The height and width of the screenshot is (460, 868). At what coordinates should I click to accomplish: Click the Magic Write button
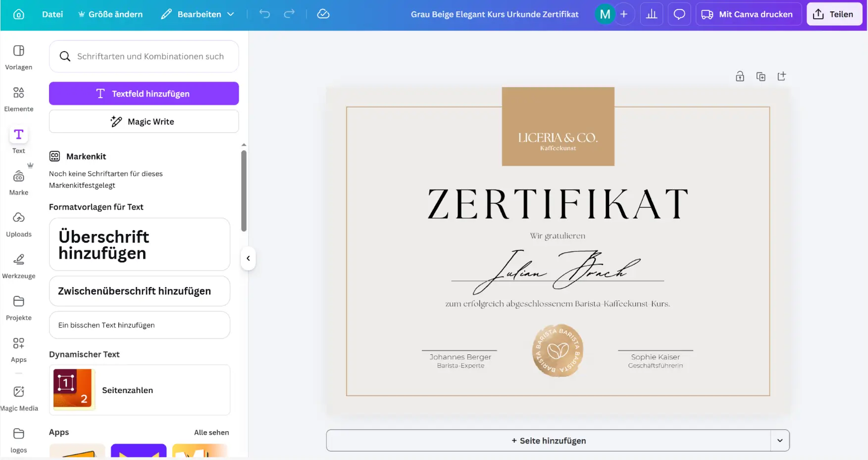click(x=144, y=121)
